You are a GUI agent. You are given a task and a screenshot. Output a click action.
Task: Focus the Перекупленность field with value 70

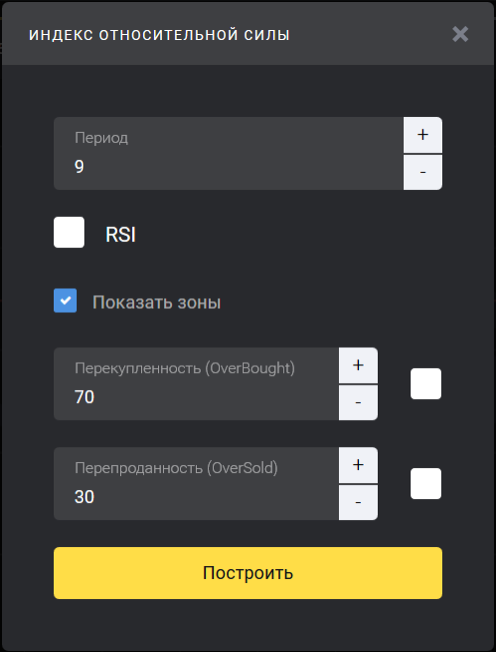tap(196, 384)
